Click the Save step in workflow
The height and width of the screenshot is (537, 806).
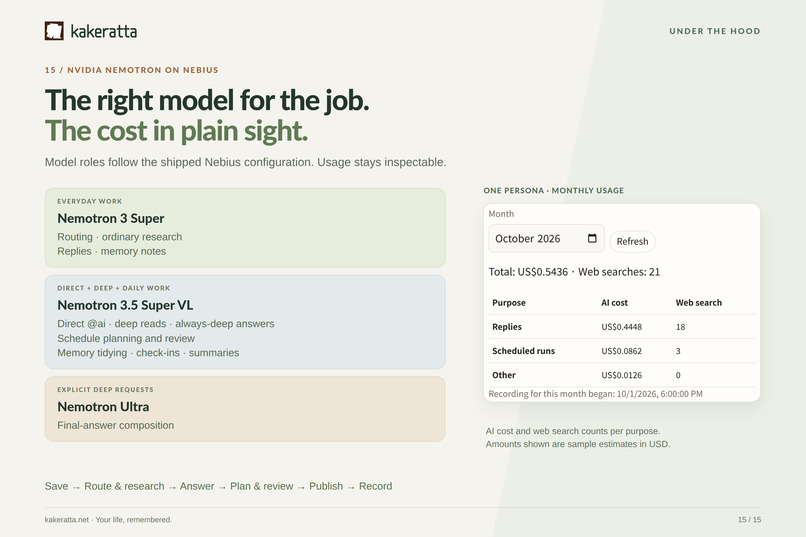(56, 486)
